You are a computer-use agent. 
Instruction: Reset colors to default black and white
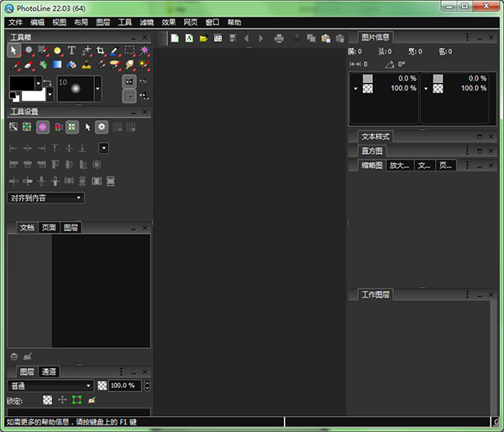click(13, 96)
